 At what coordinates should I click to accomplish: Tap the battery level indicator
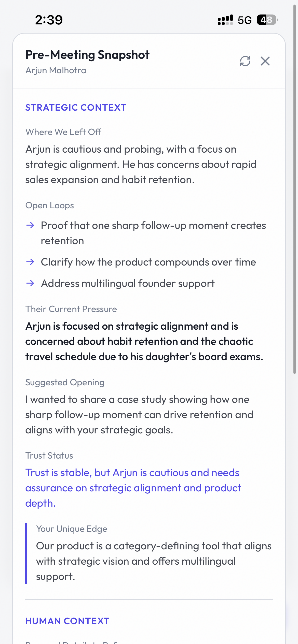point(267,20)
